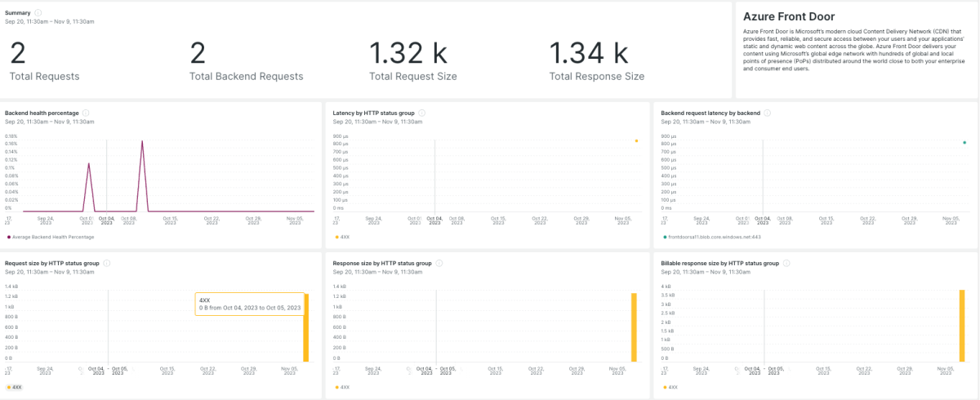Viewport: 980px width, 400px height.
Task: Click date range under Billable response size title
Action: tap(706, 272)
